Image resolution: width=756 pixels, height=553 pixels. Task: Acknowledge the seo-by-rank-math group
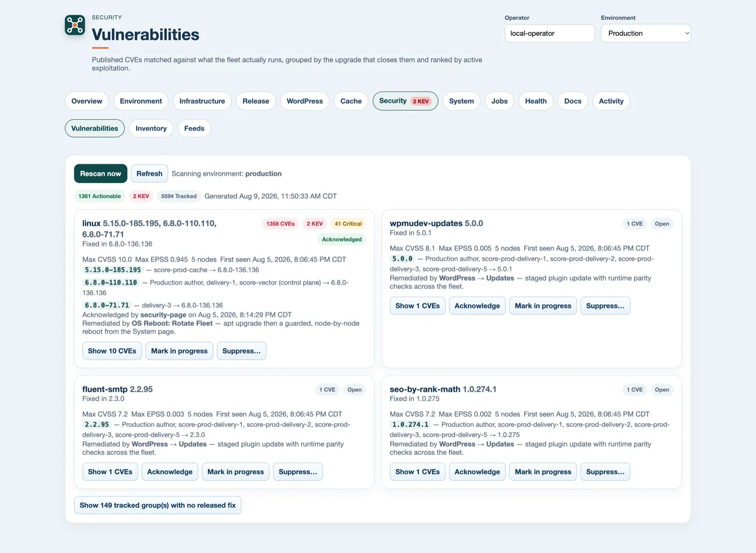point(477,472)
